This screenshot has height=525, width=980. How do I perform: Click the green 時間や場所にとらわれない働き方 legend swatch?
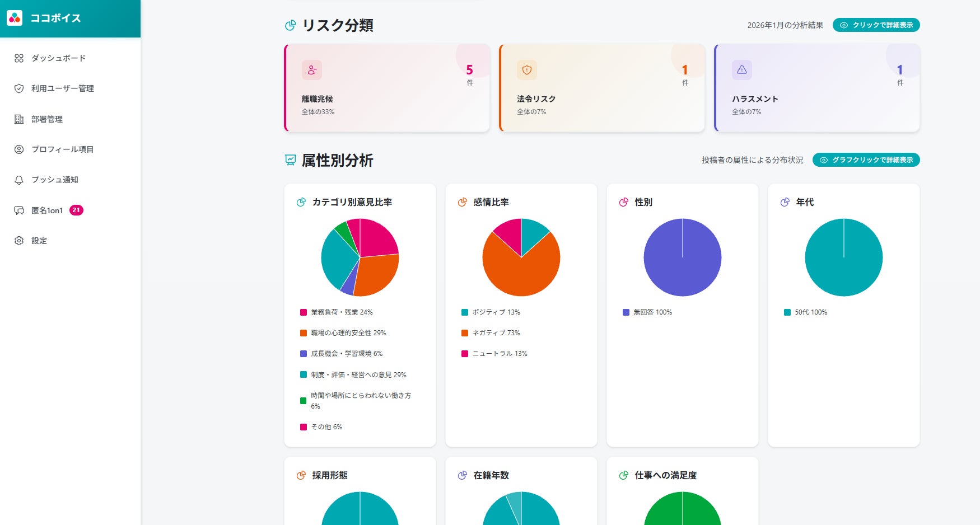click(x=304, y=401)
